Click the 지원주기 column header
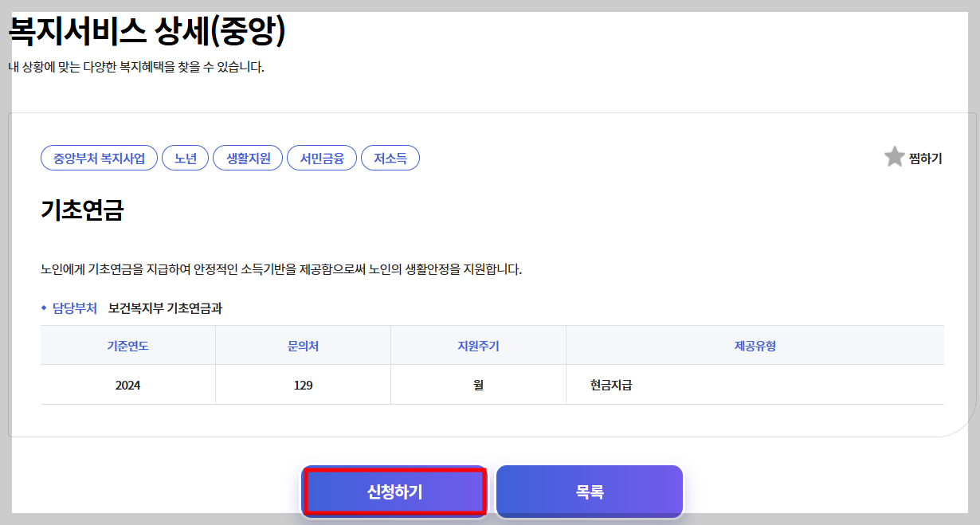 479,346
